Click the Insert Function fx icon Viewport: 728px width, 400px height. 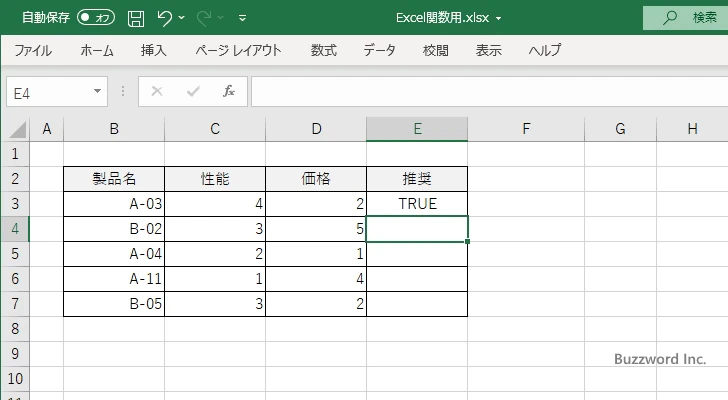click(228, 91)
